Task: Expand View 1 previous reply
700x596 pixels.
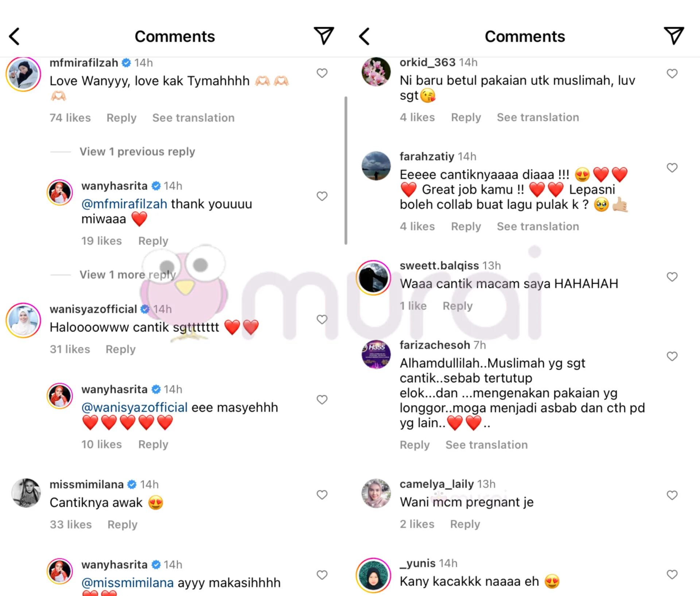Action: [x=137, y=152]
